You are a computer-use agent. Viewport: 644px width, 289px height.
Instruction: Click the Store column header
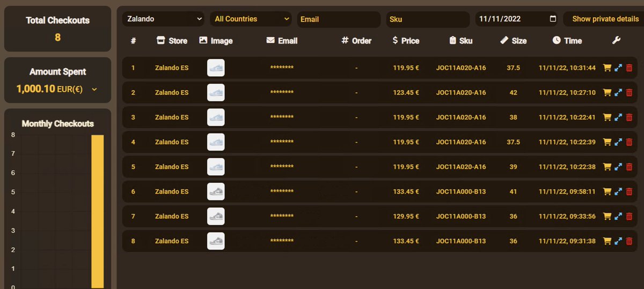(172, 41)
